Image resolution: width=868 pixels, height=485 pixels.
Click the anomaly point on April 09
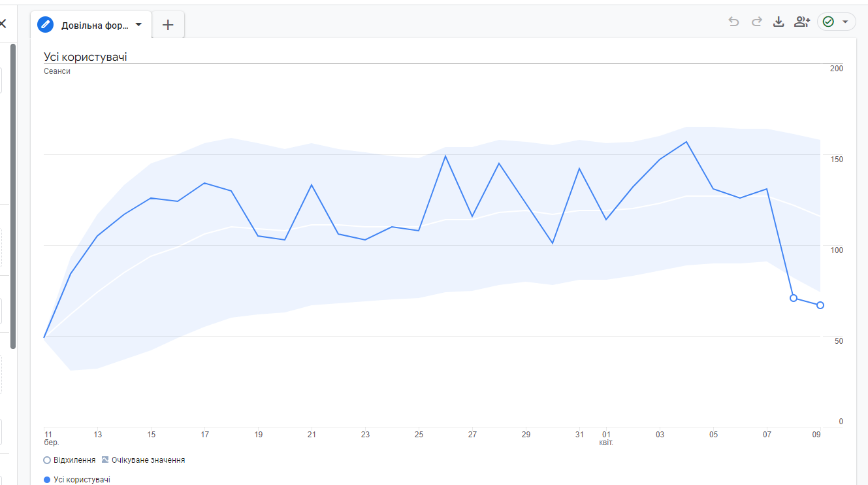pos(820,305)
